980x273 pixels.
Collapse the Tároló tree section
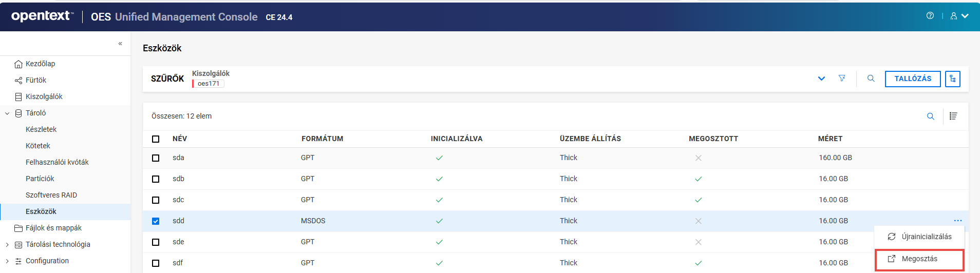[x=7, y=113]
